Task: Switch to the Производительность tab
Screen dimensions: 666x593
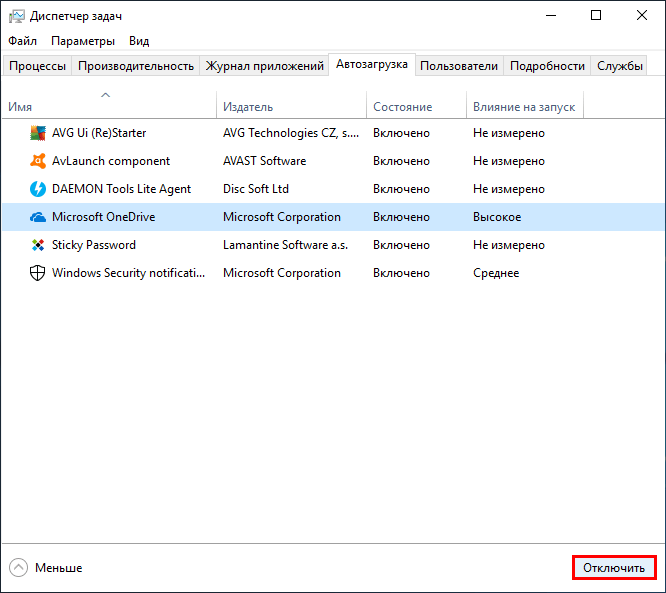Action: click(x=136, y=66)
